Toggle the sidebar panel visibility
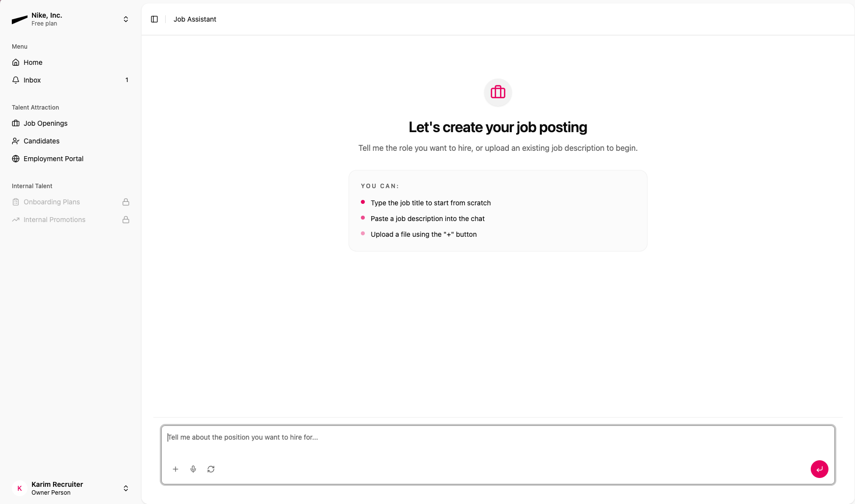Screen dimensions: 855x504 tap(154, 19)
